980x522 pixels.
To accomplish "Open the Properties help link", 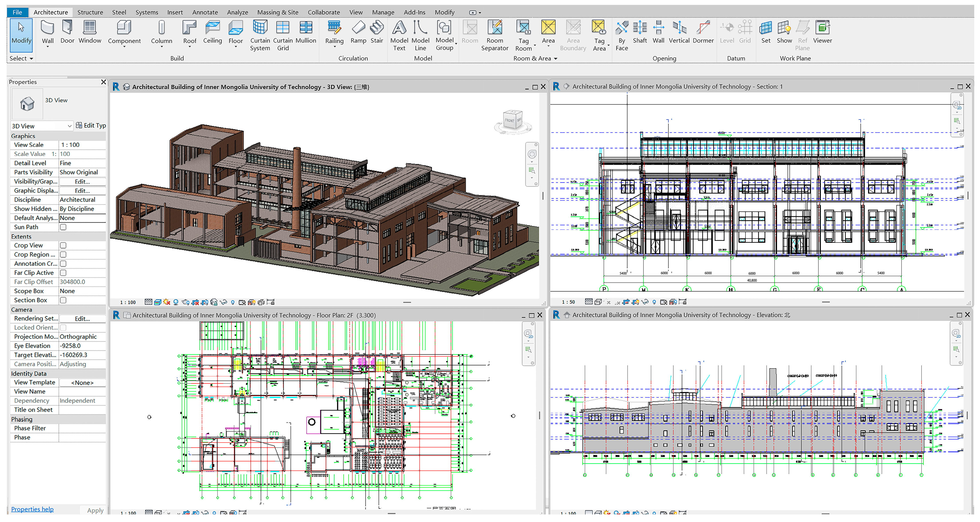I will tap(32, 509).
